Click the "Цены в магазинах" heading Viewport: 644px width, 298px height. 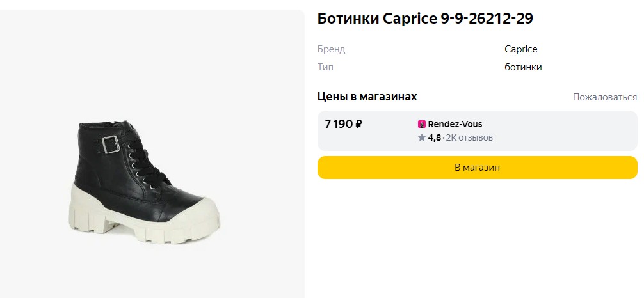367,97
